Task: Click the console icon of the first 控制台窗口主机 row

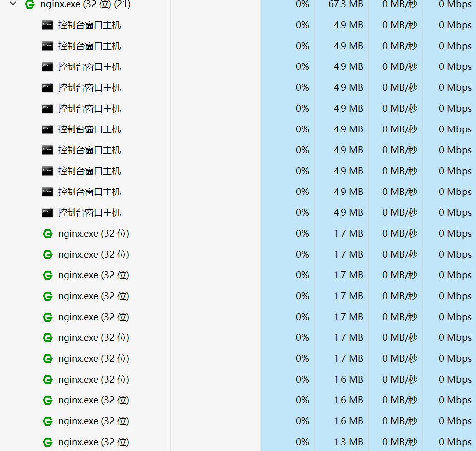Action: (47, 25)
